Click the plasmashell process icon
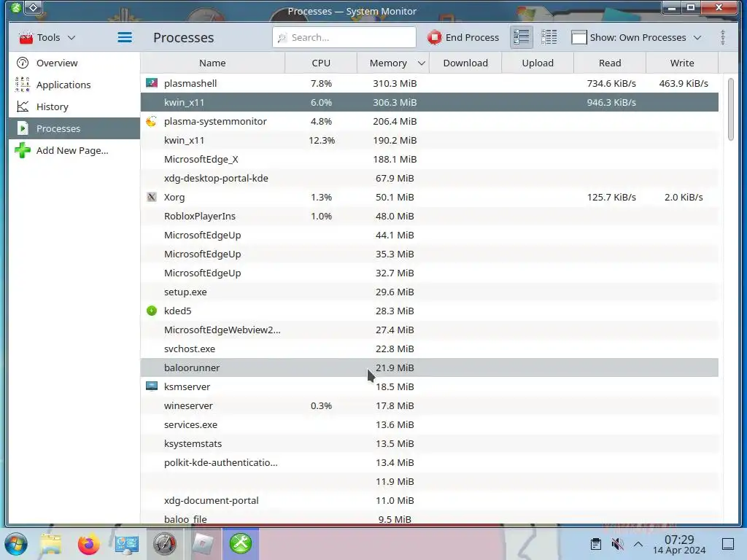The width and height of the screenshot is (747, 560). [x=152, y=83]
